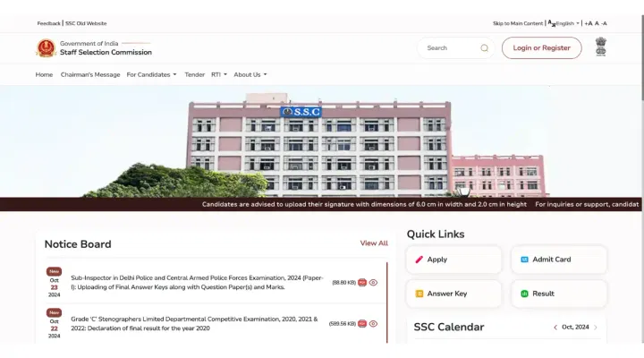This screenshot has height=358, width=644.
Task: Open the English language dropdown
Action: point(568,23)
